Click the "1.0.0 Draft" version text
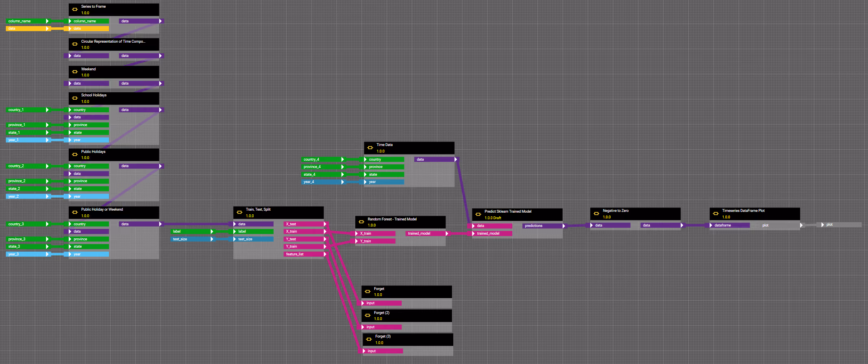 [493, 218]
